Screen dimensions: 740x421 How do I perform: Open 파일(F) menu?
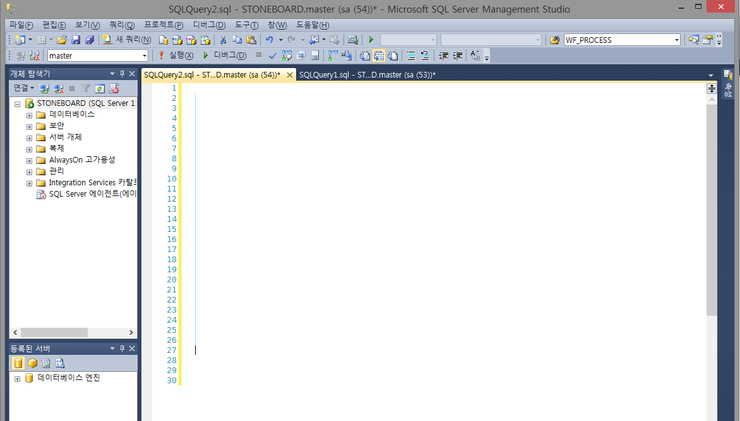(x=21, y=25)
